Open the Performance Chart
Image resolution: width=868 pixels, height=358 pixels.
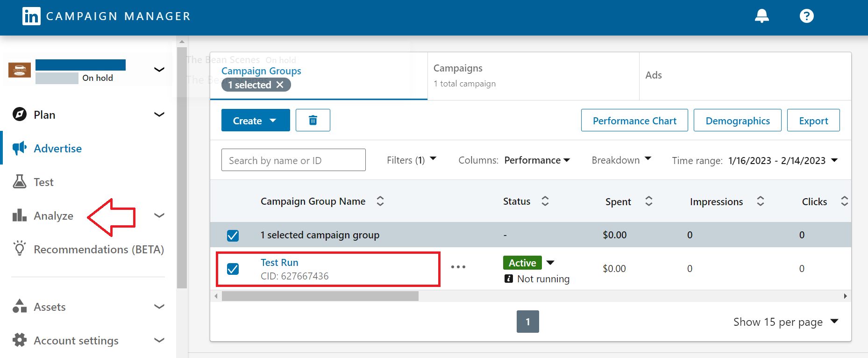coord(634,120)
